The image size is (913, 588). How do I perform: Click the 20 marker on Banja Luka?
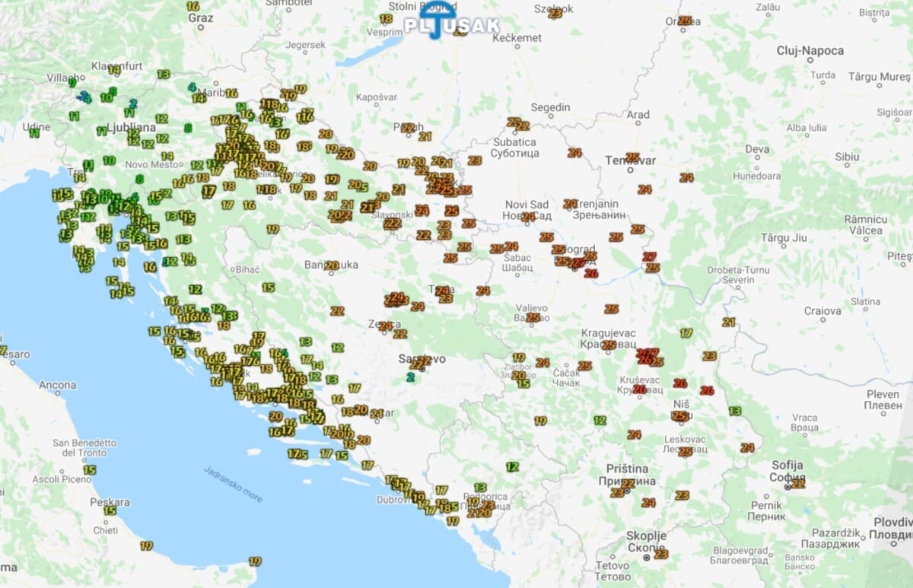(331, 265)
